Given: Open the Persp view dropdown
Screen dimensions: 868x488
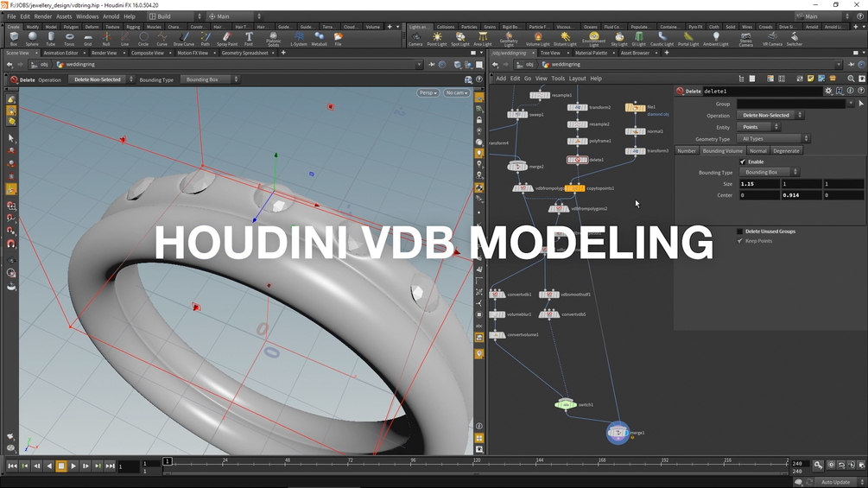Looking at the screenshot, I should pyautogui.click(x=428, y=92).
